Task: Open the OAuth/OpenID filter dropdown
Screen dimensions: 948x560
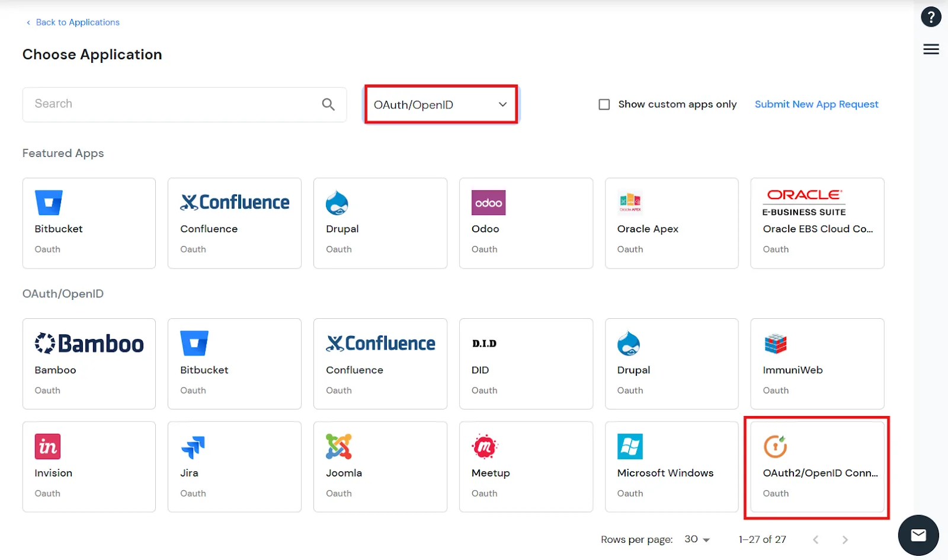Action: [x=440, y=104]
